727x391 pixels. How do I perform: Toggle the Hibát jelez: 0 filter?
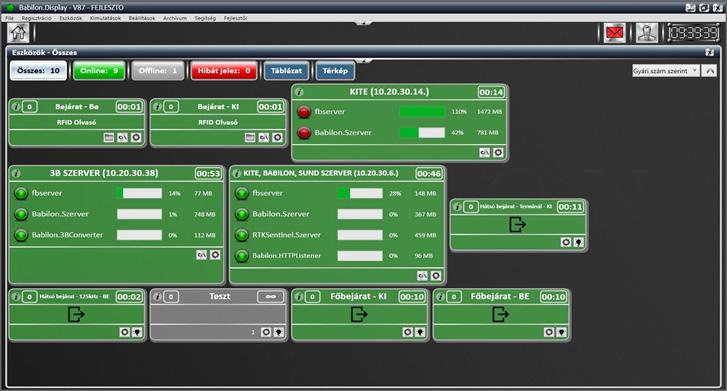(x=224, y=71)
